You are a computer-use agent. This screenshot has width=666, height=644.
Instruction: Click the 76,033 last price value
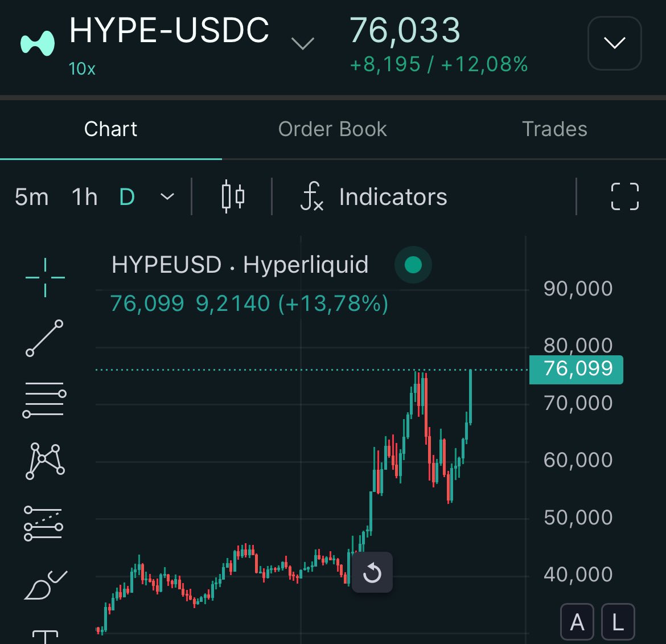tap(404, 31)
